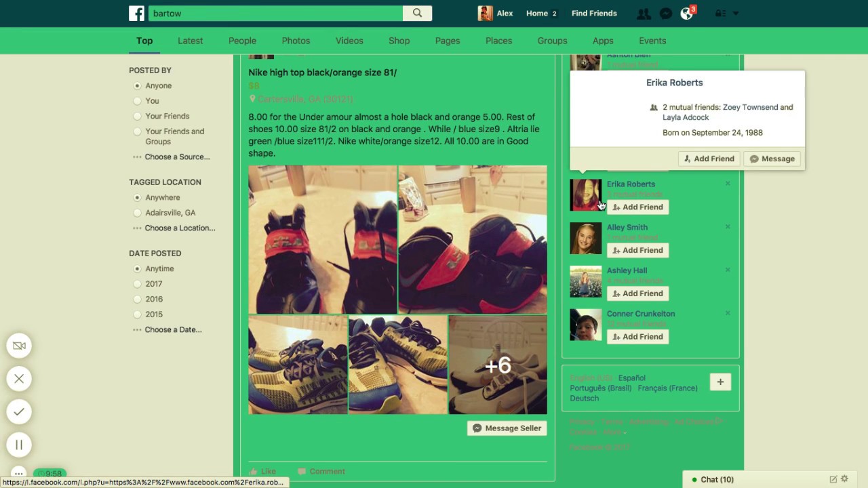Finish recording with the checkmark button
Screen dimensions: 868x488
click(x=19, y=411)
